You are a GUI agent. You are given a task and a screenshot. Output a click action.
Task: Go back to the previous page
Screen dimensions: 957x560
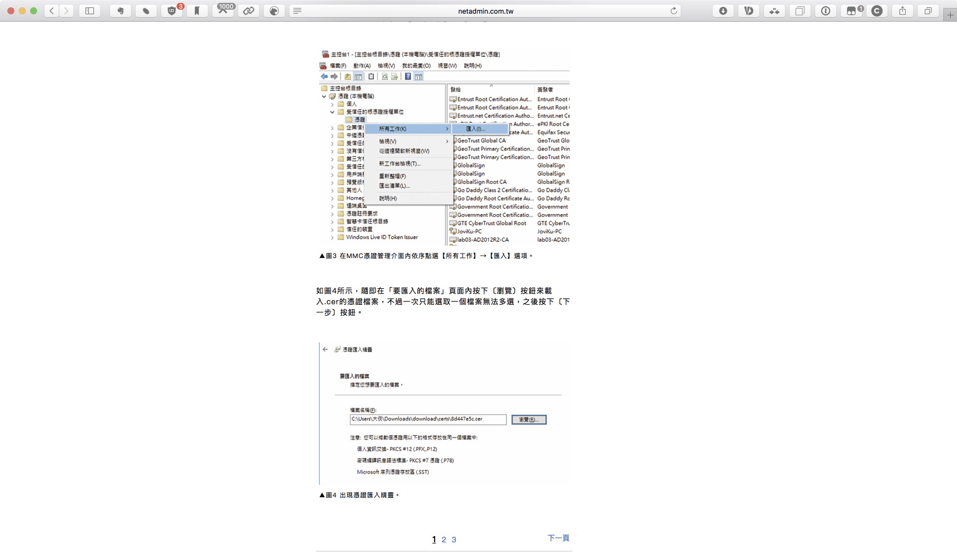(52, 11)
